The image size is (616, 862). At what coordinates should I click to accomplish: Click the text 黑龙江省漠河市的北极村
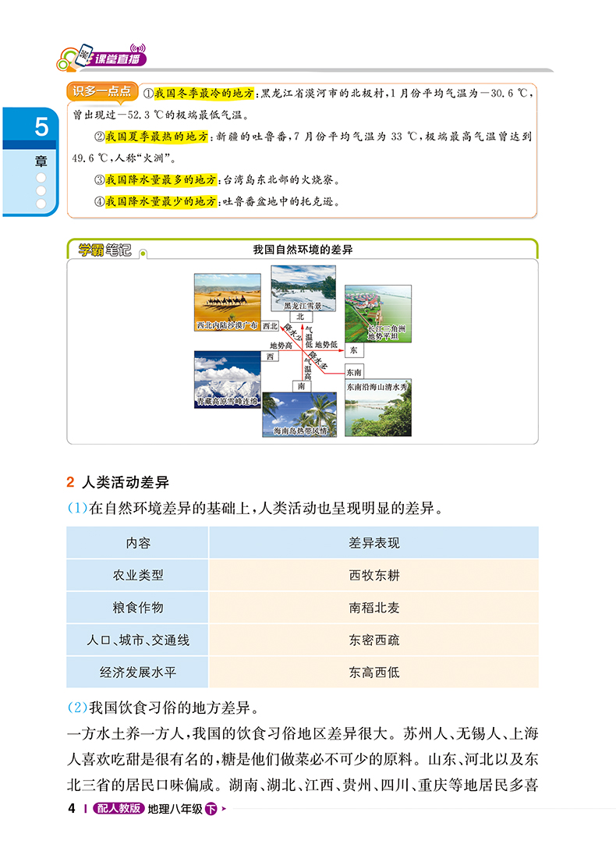pyautogui.click(x=323, y=94)
